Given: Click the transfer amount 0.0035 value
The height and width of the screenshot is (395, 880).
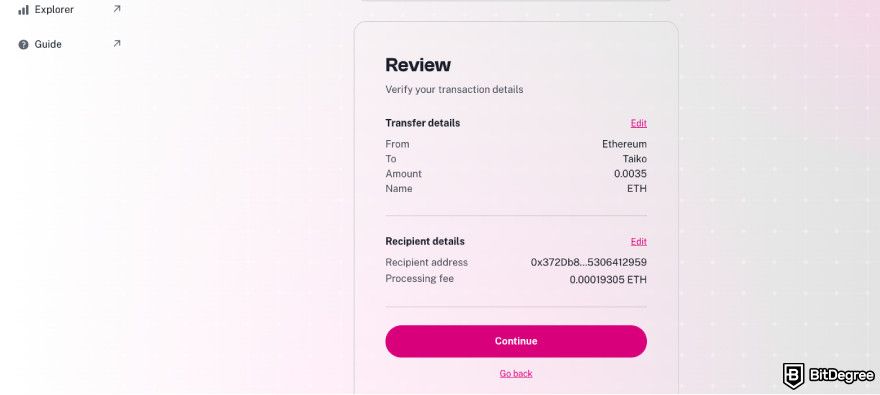Looking at the screenshot, I should 630,174.
